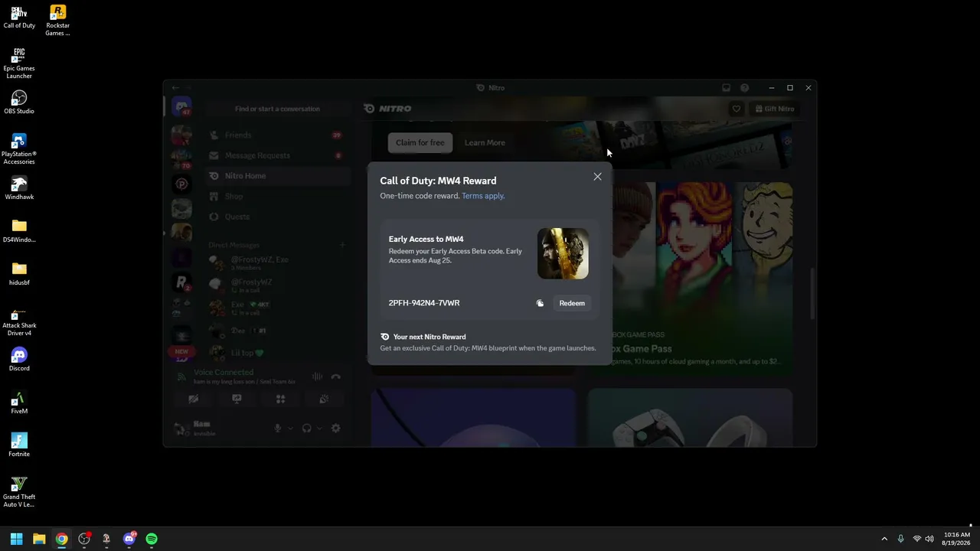Disconnect from the voice call

pyautogui.click(x=335, y=377)
